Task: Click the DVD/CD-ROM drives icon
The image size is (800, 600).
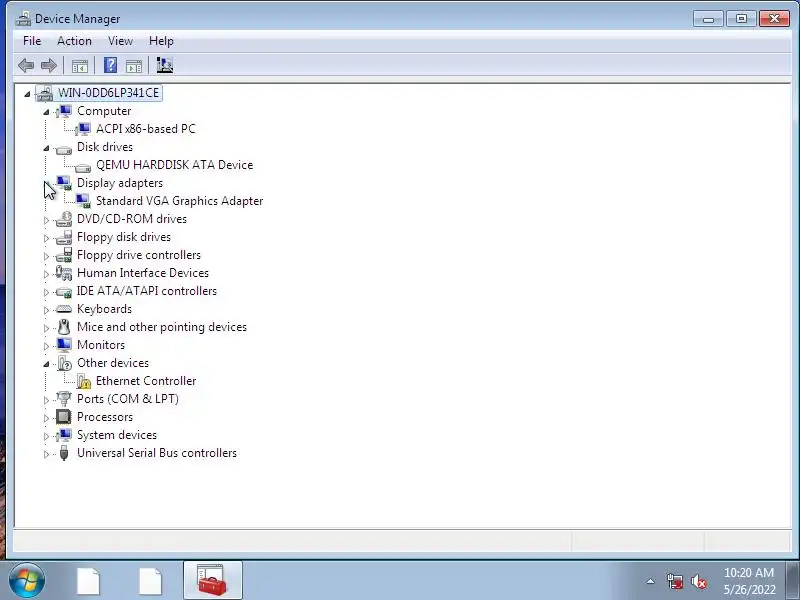Action: point(64,219)
